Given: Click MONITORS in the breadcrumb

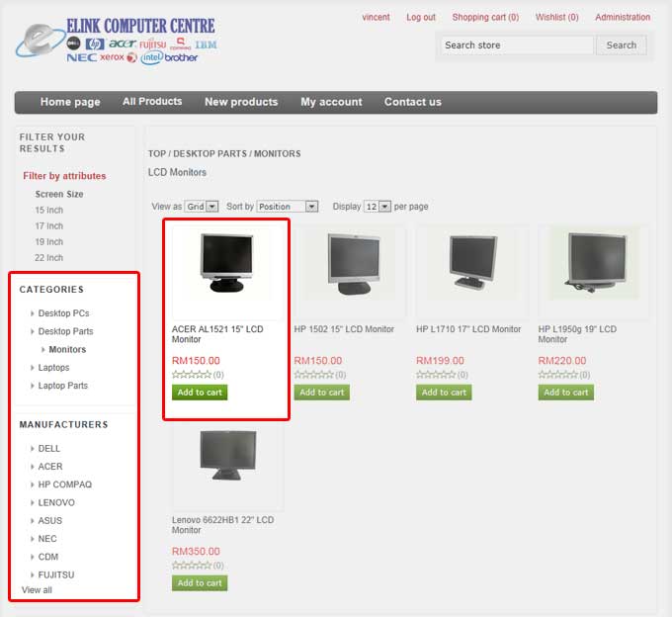Looking at the screenshot, I should [278, 153].
